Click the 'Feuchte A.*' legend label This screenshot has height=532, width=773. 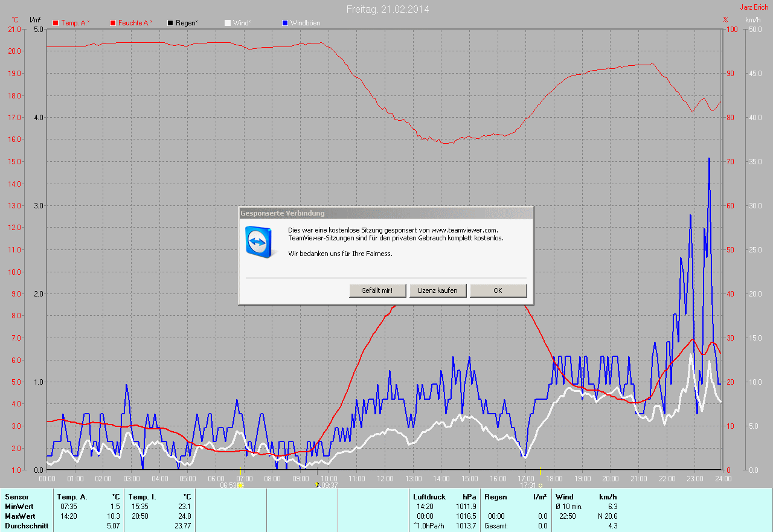135,23
